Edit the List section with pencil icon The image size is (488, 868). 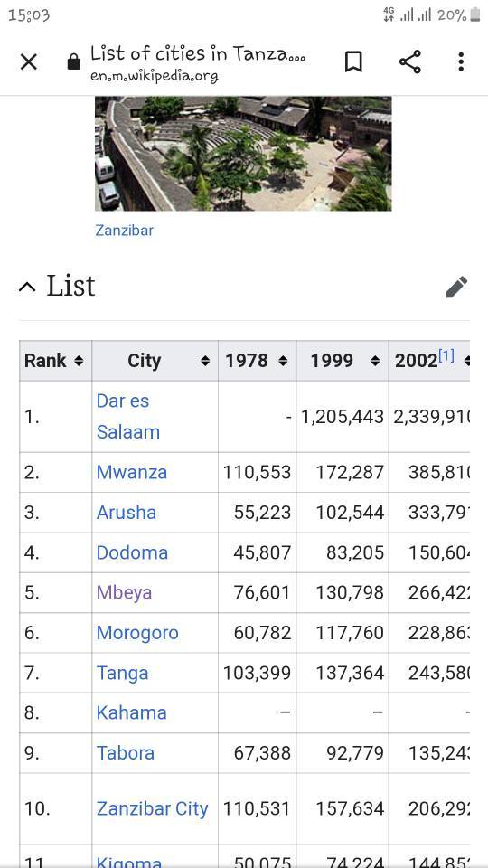(x=456, y=287)
